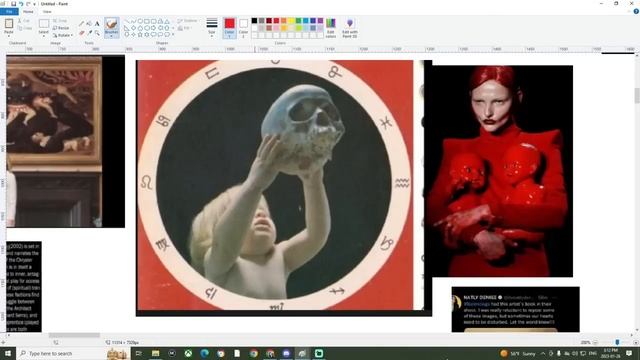Click the vertical scrollbar thumb
Screen dimensions: 640x360
[x=637, y=96]
